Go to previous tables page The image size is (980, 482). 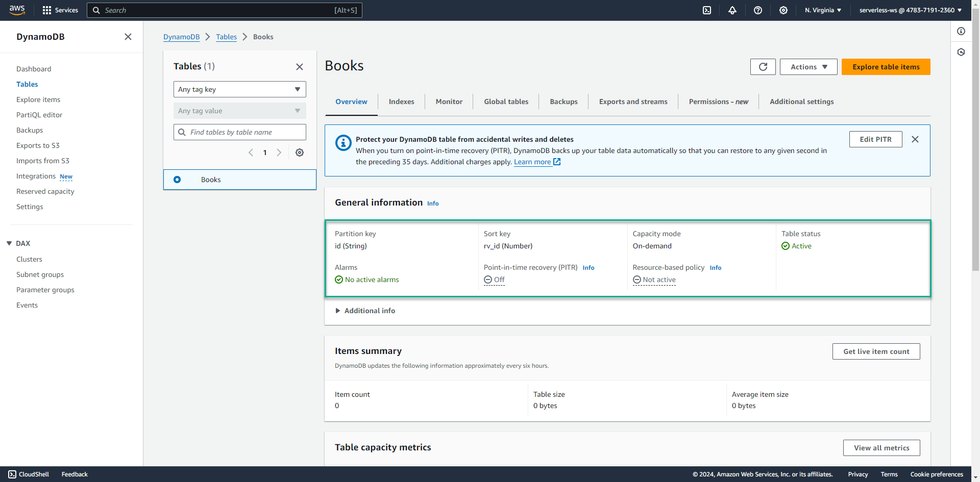[x=251, y=153]
